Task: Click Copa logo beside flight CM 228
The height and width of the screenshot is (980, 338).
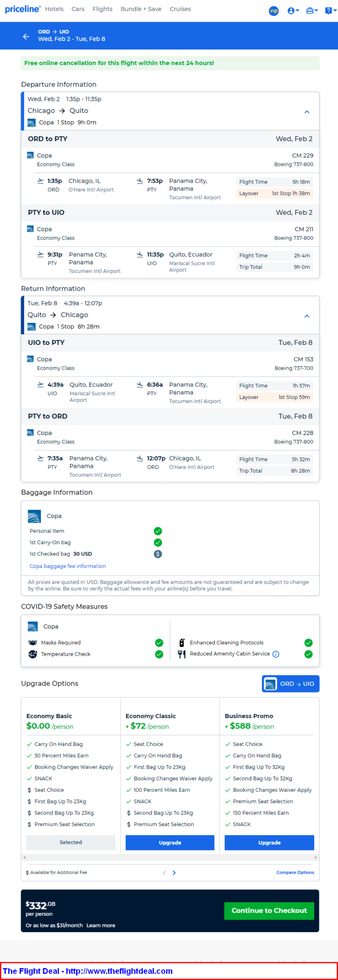Action: coord(30,433)
